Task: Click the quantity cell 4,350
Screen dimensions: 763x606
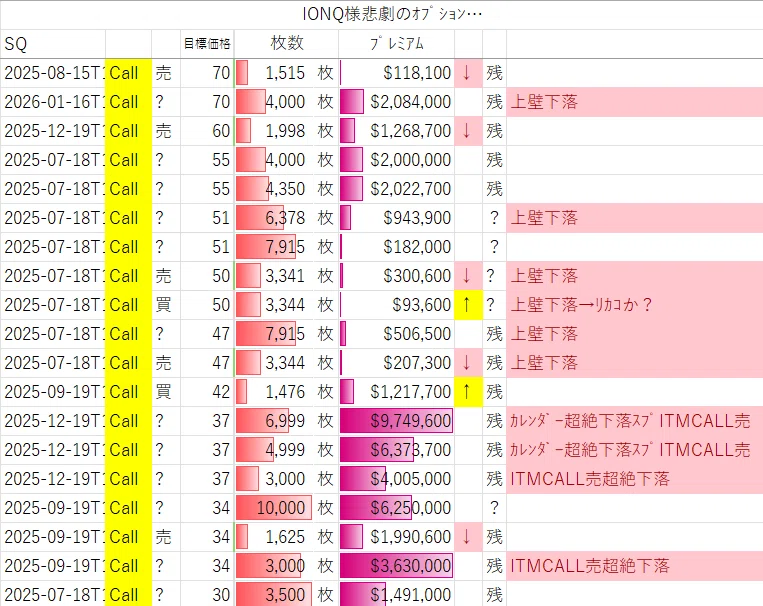Action: coord(274,189)
